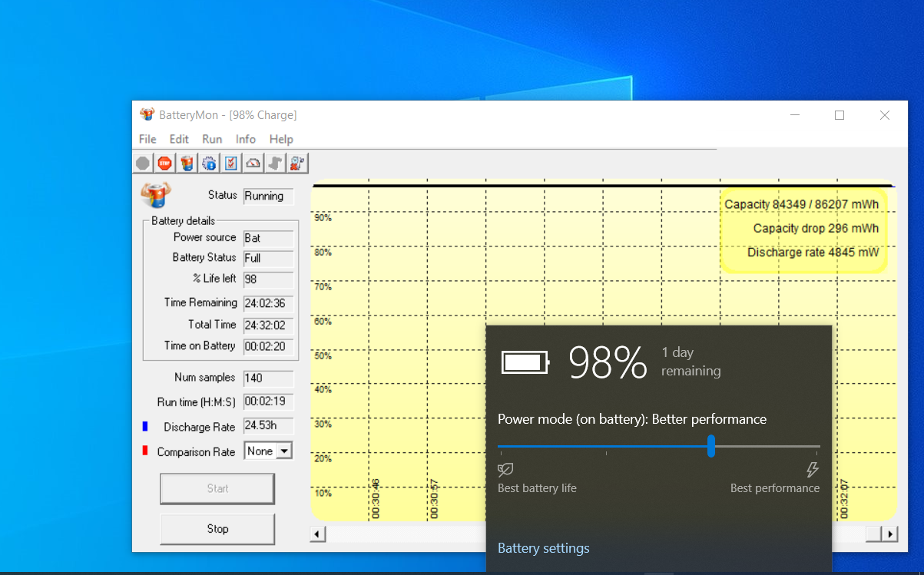Image resolution: width=924 pixels, height=575 pixels.
Task: Click the battery icon in the power flyout
Action: pos(525,362)
